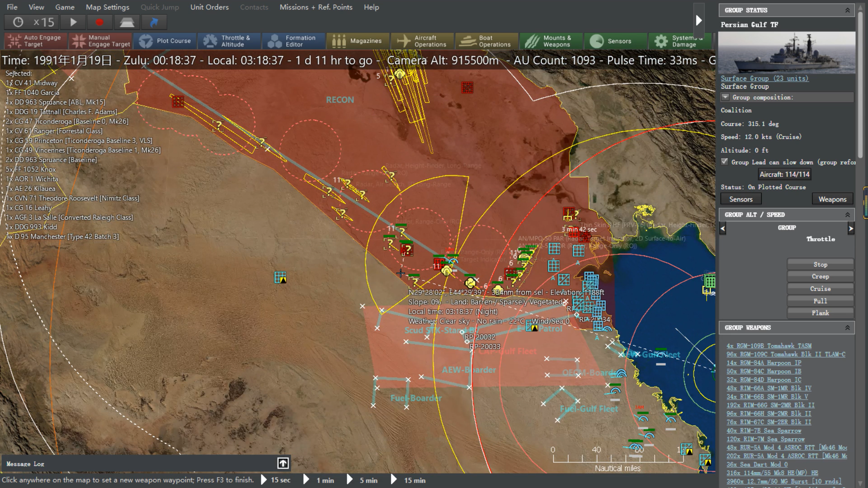The width and height of the screenshot is (868, 488).
Task: Open the Help menu
Action: point(371,7)
